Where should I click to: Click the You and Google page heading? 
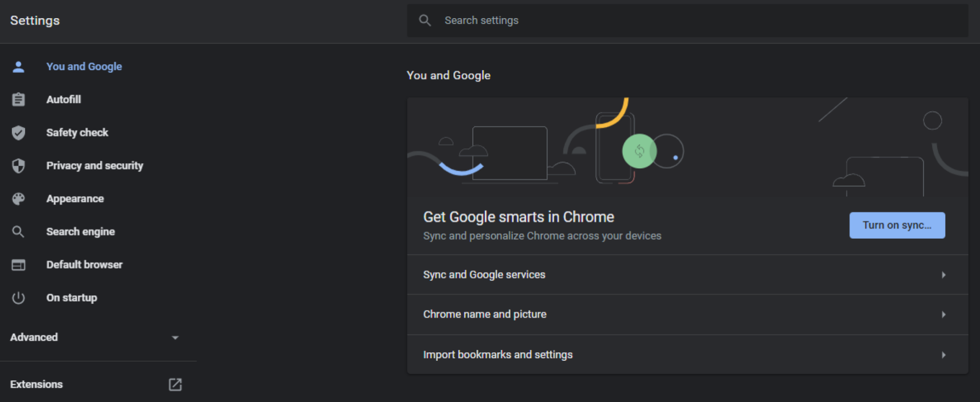click(x=449, y=75)
